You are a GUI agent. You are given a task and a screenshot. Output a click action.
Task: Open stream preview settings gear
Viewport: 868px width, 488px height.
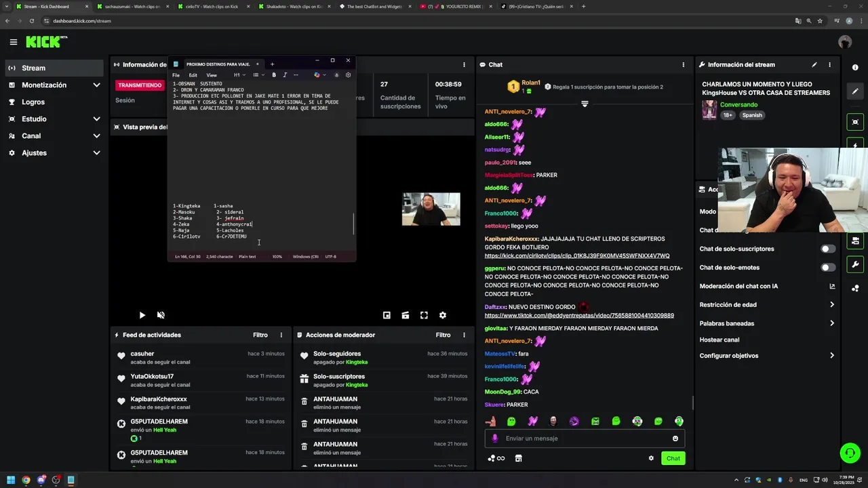(x=443, y=315)
